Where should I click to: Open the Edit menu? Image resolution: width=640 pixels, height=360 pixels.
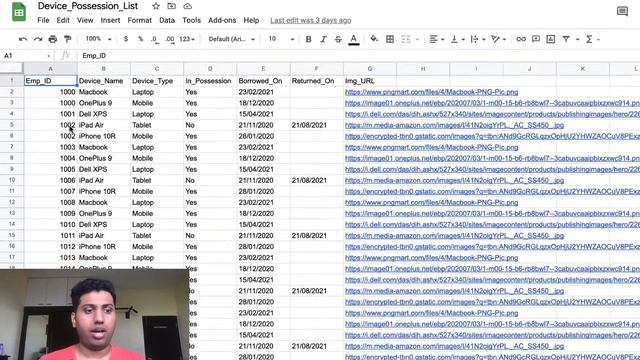coord(63,20)
